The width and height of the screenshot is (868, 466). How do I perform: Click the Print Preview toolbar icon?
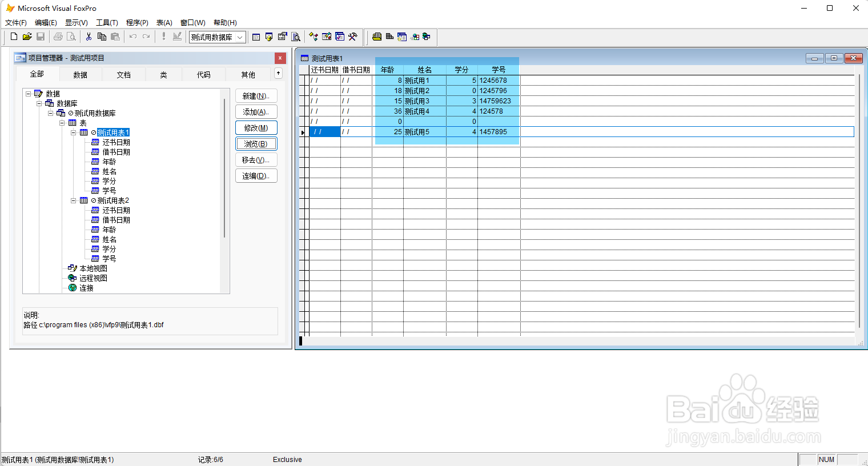point(71,37)
